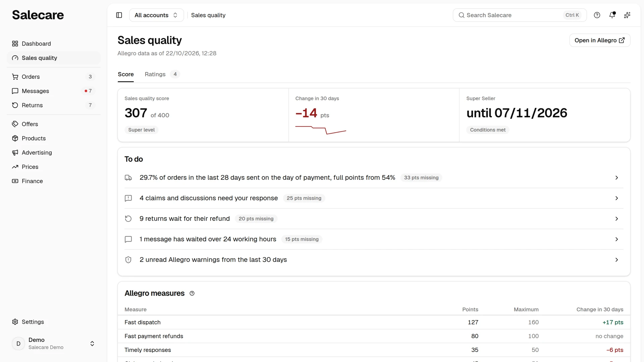644x362 pixels.
Task: Click the claims alert message icon
Action: click(x=128, y=198)
